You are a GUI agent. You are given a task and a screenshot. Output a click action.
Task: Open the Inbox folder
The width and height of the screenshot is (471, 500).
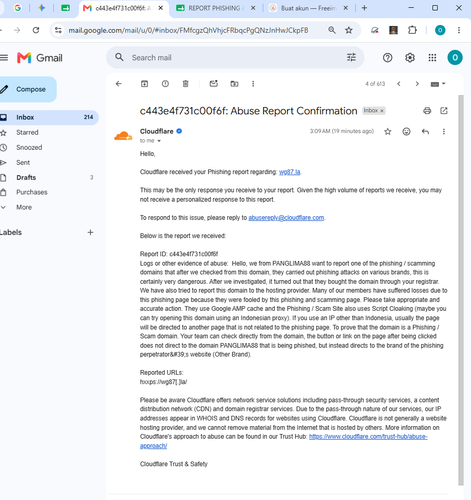48,117
